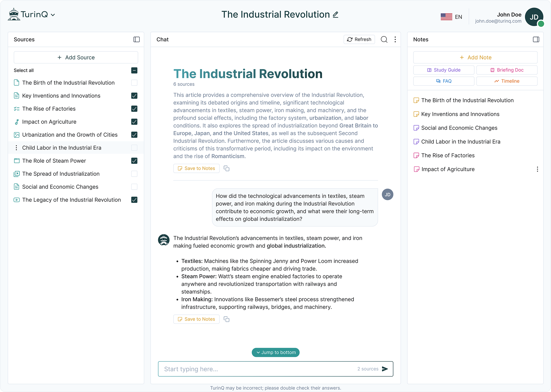Screen dimensions: 551x392
Task: Open Chat panel three-dot menu
Action: click(395, 40)
